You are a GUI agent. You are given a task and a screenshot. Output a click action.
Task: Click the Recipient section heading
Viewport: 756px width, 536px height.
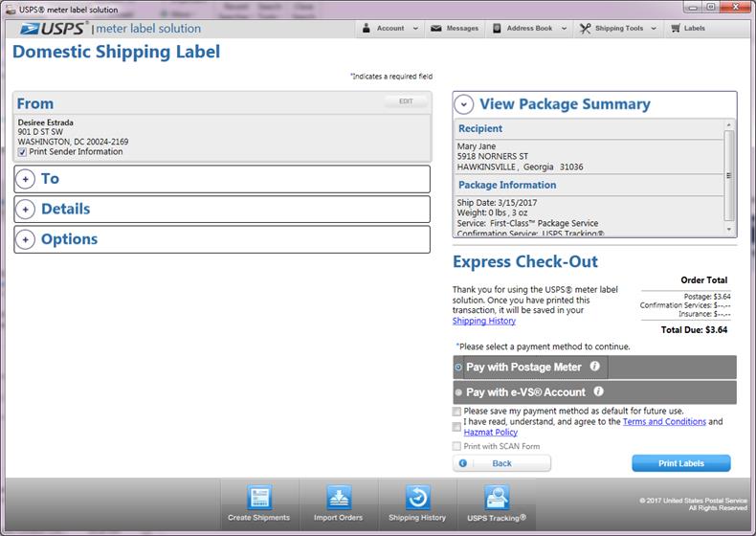click(x=480, y=129)
